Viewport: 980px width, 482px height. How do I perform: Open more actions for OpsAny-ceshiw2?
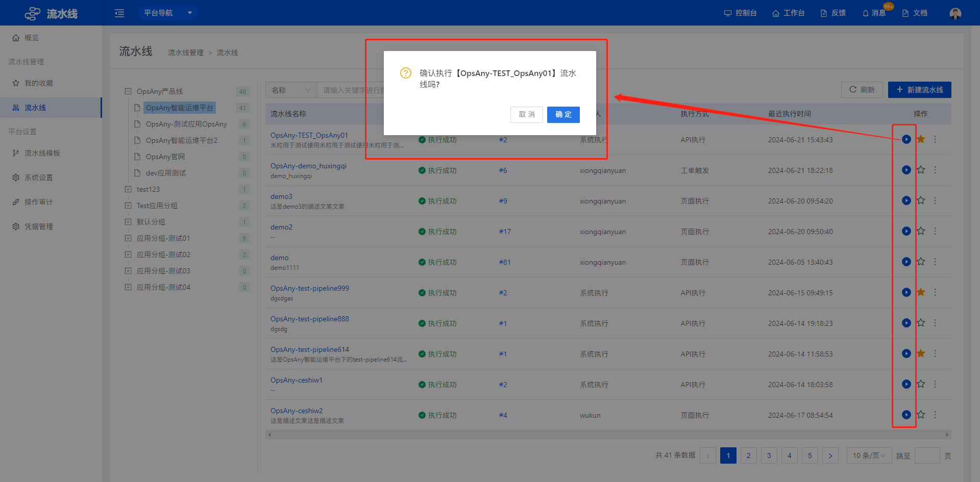click(x=935, y=415)
